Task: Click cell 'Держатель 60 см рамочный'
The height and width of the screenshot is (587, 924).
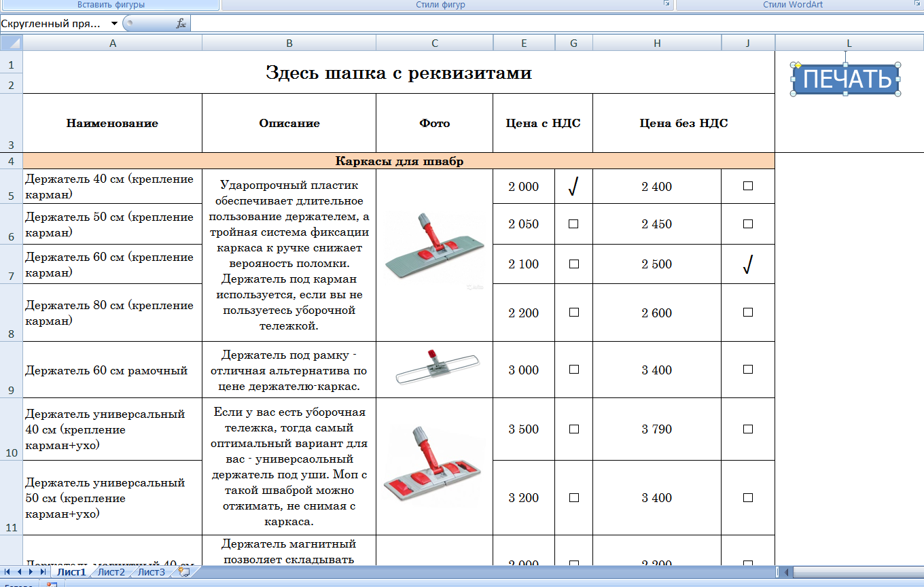Action: [113, 370]
